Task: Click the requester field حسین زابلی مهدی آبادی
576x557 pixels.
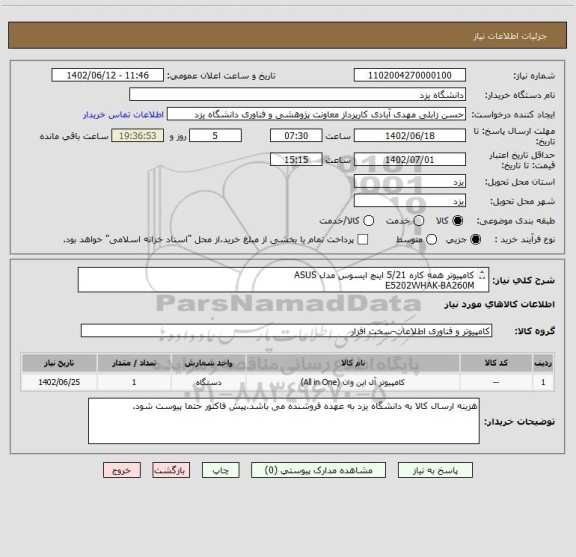Action: 316,115
